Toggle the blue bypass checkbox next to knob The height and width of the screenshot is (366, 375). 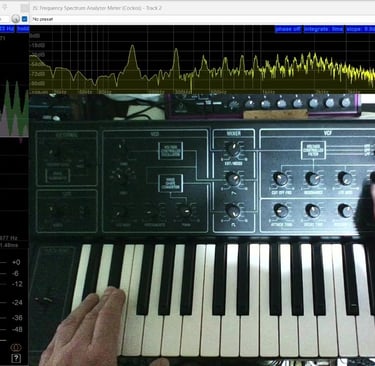coord(24,19)
